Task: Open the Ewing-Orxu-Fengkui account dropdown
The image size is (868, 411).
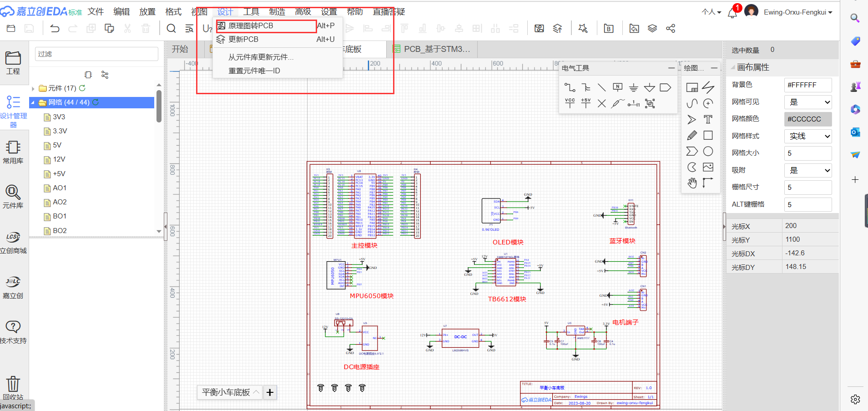Action: pos(798,12)
